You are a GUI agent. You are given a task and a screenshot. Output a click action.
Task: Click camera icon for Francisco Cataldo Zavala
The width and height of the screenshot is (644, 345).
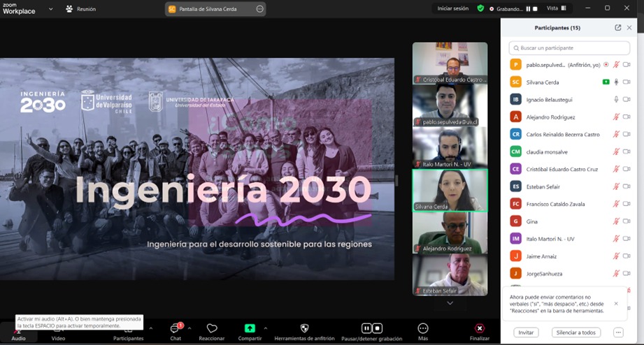tap(627, 204)
